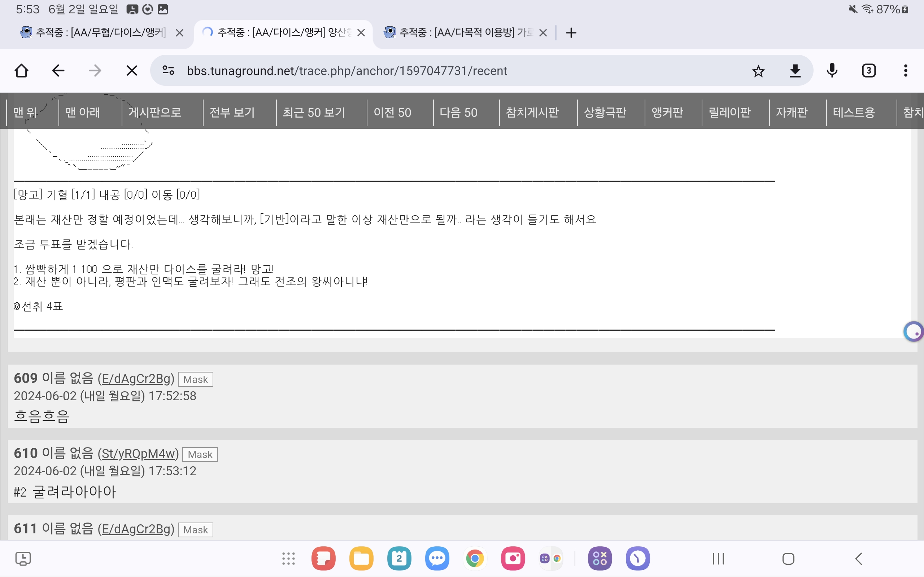Toggle Mask on post 610

pyautogui.click(x=200, y=454)
